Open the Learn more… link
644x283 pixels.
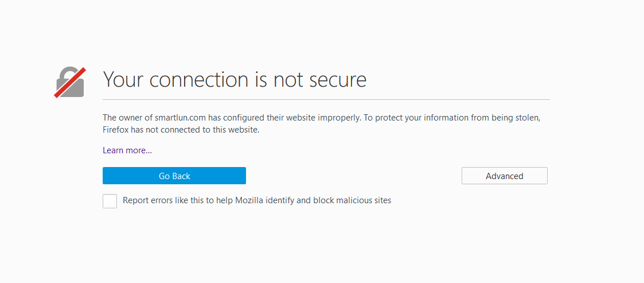click(x=127, y=150)
